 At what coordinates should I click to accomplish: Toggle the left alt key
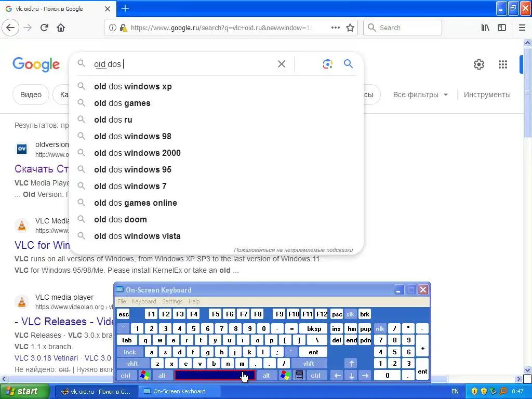[x=162, y=375]
